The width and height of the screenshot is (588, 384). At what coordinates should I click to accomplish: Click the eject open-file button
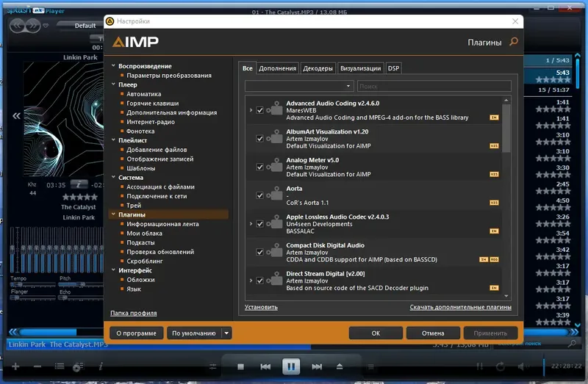click(340, 366)
